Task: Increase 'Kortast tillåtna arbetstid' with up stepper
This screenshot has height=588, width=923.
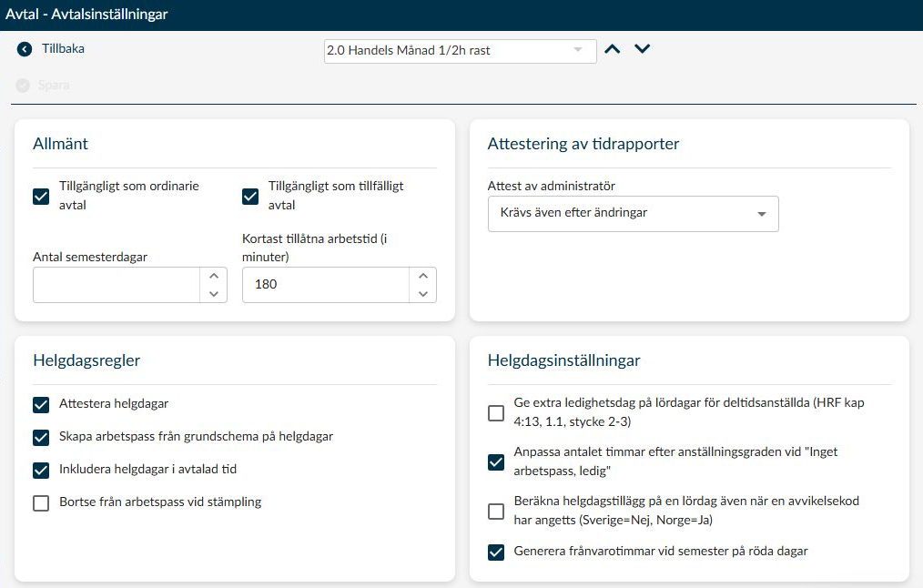Action: coord(422,276)
